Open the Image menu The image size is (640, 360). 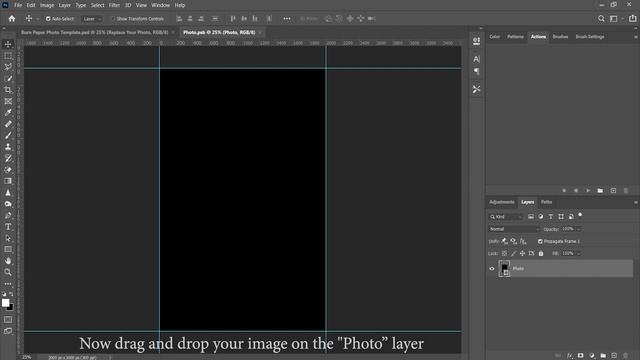47,5
